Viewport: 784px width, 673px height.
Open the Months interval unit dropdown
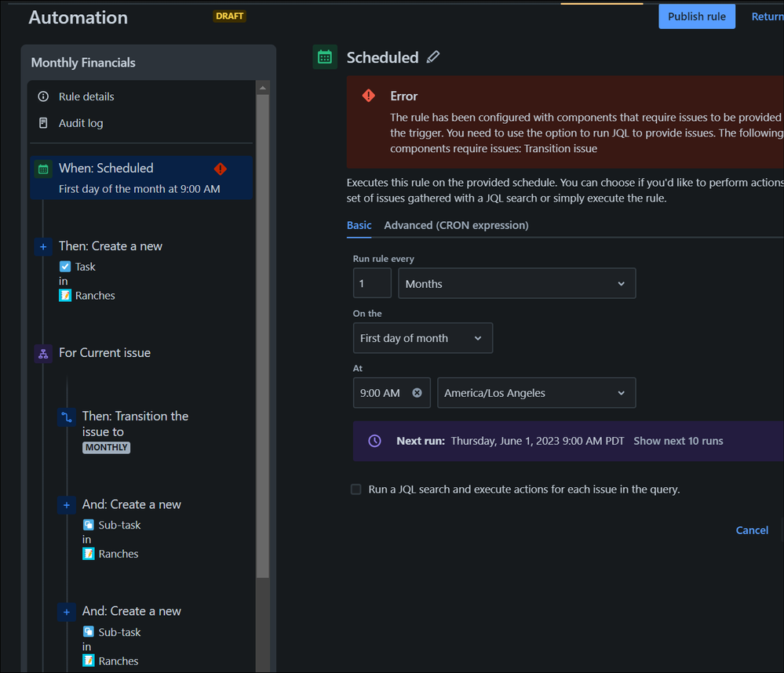517,283
